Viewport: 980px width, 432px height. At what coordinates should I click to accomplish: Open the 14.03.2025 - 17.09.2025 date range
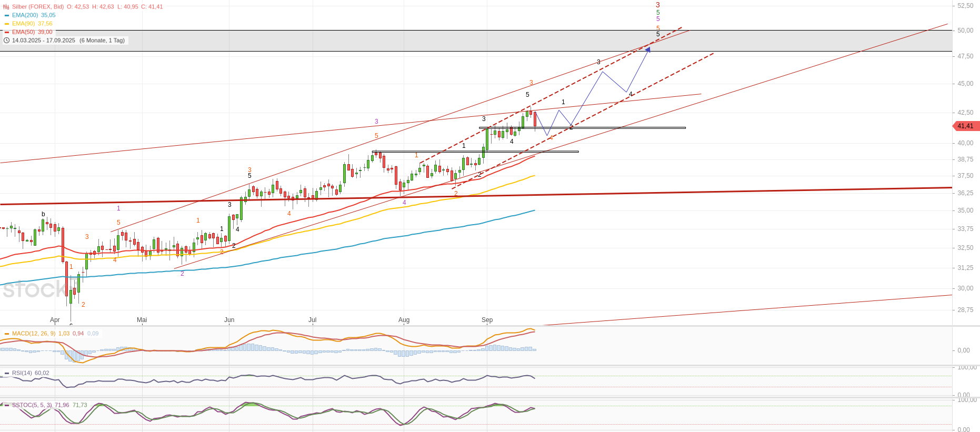pyautogui.click(x=44, y=41)
